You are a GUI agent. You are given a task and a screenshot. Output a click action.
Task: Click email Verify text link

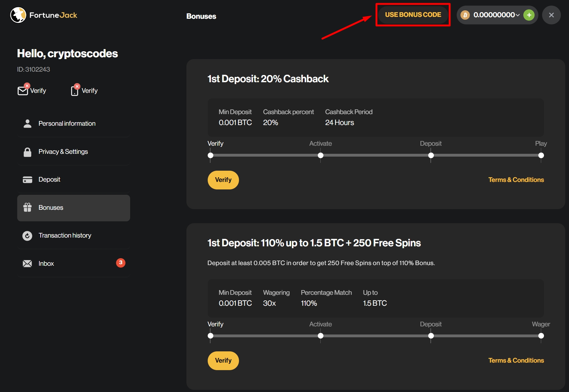point(38,91)
